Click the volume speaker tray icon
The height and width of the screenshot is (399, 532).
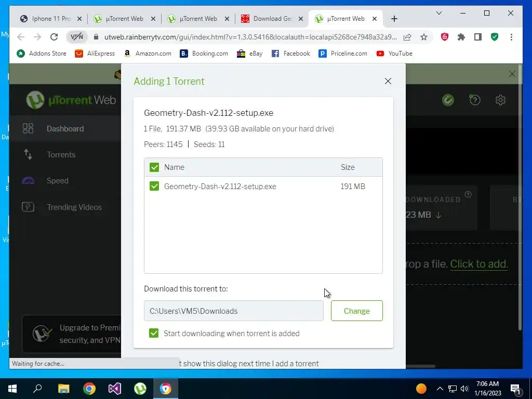[464, 389]
